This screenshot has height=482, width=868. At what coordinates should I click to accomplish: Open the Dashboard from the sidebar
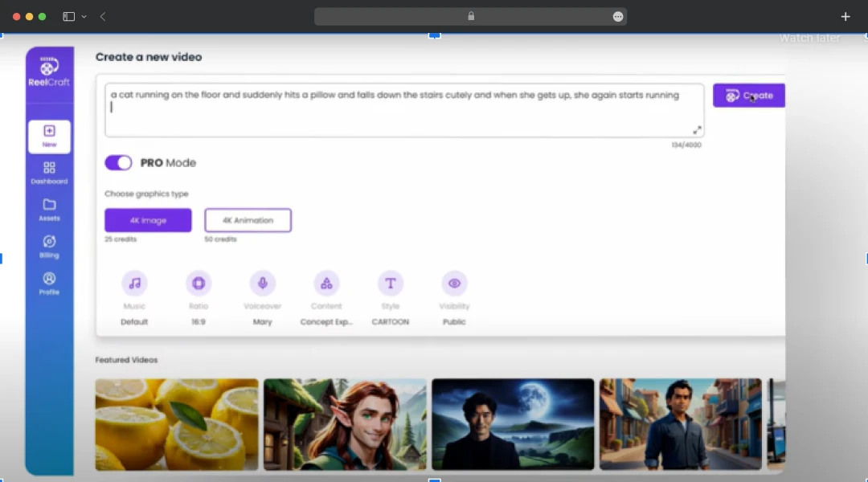[x=49, y=171]
